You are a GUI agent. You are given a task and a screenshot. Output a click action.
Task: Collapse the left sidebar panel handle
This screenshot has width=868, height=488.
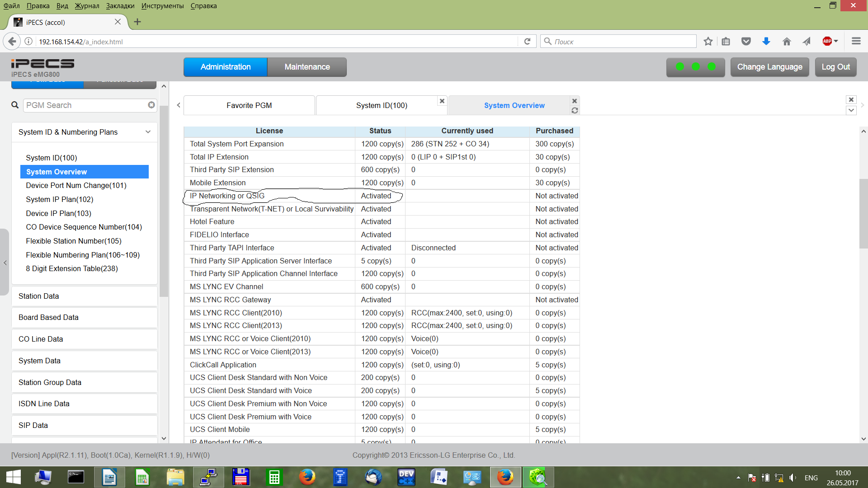pyautogui.click(x=5, y=262)
